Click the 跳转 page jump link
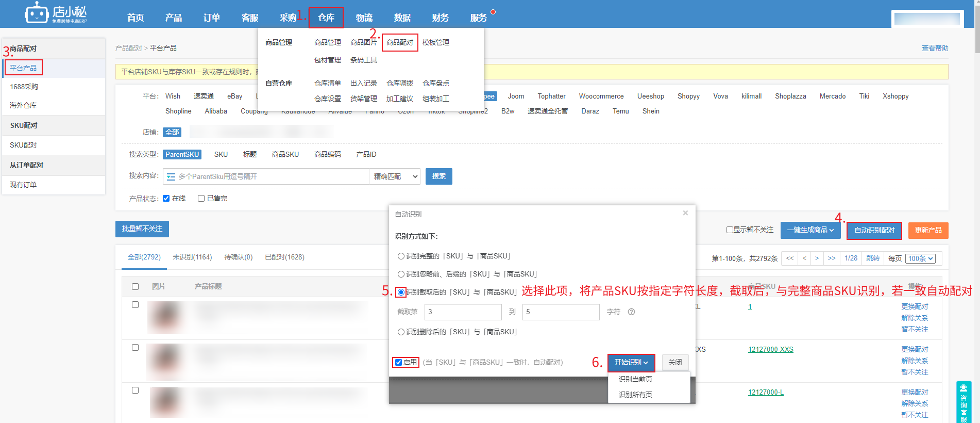The height and width of the screenshot is (423, 980). (873, 258)
